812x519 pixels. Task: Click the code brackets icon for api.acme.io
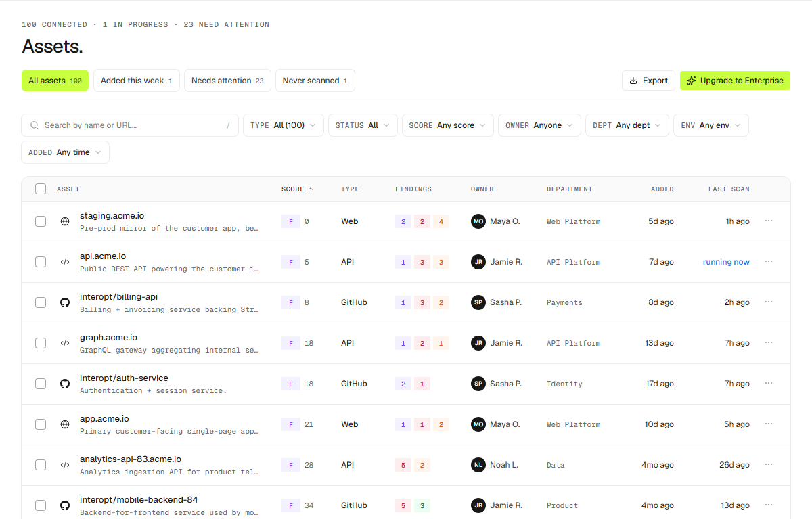click(x=65, y=262)
